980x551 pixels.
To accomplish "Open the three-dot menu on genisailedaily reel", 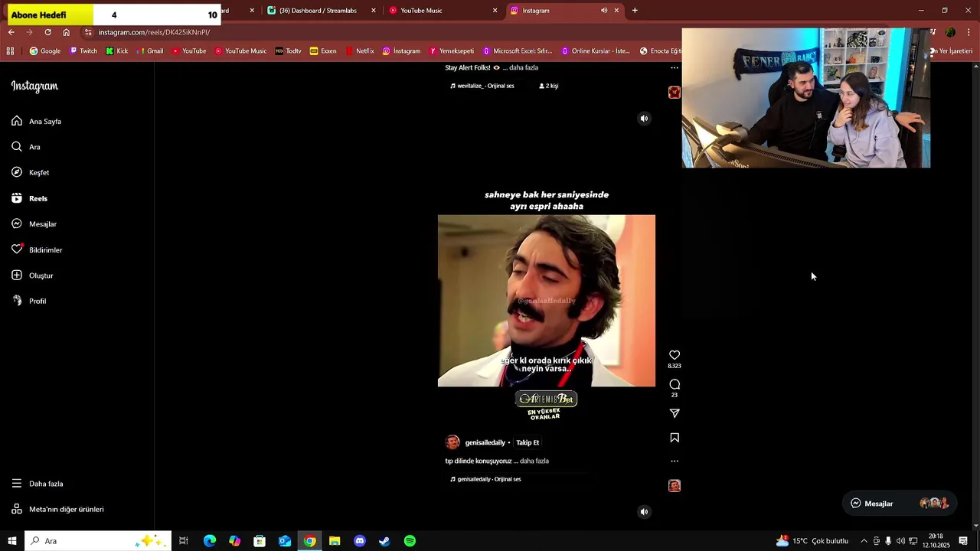I will coord(675,461).
